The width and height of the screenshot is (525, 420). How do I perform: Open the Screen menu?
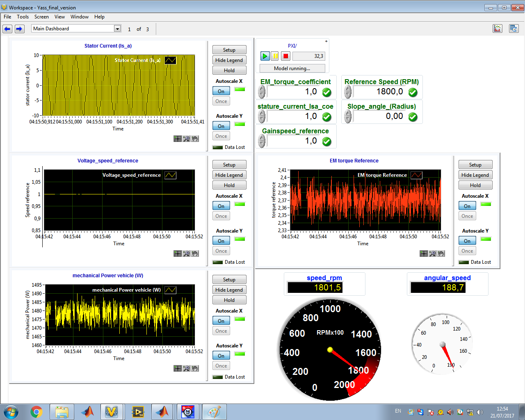(x=41, y=17)
